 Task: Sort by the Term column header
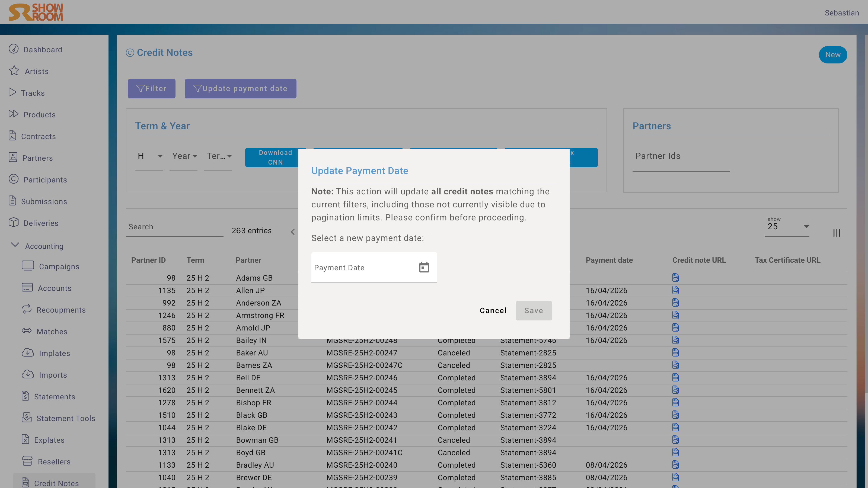click(195, 260)
